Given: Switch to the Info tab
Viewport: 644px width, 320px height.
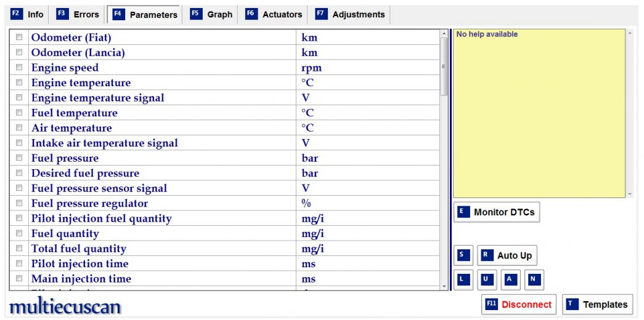Looking at the screenshot, I should (28, 15).
